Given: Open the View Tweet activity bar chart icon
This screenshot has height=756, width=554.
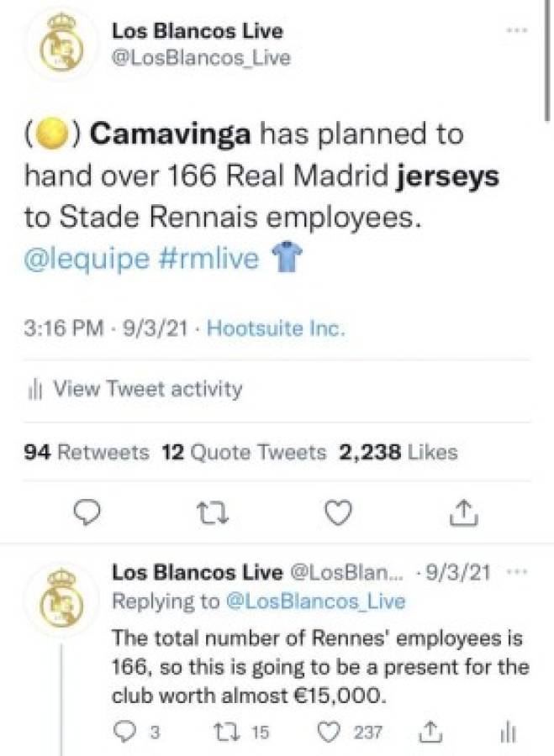Looking at the screenshot, I should tap(34, 389).
